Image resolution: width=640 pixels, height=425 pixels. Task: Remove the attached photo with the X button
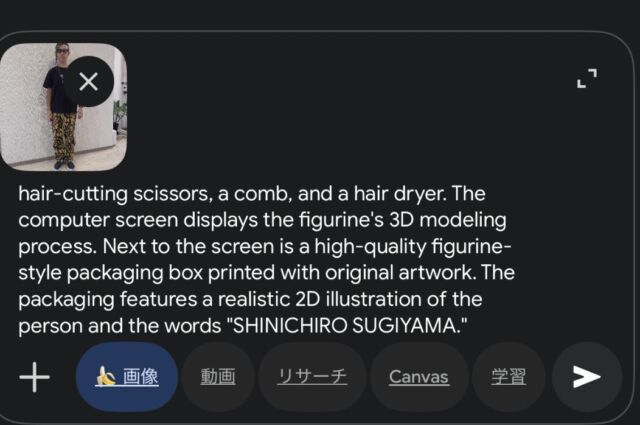tap(89, 82)
